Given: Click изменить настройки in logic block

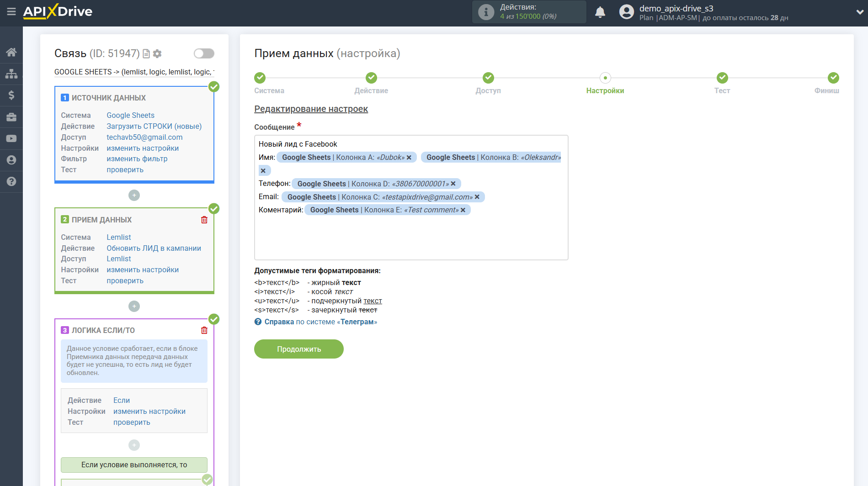Looking at the screenshot, I should (149, 412).
